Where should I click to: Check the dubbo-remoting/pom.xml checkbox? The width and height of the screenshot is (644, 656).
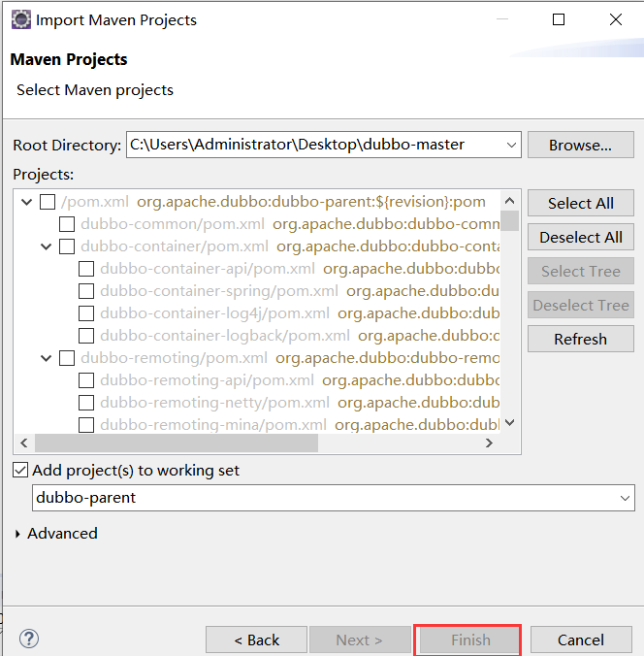pyautogui.click(x=67, y=358)
